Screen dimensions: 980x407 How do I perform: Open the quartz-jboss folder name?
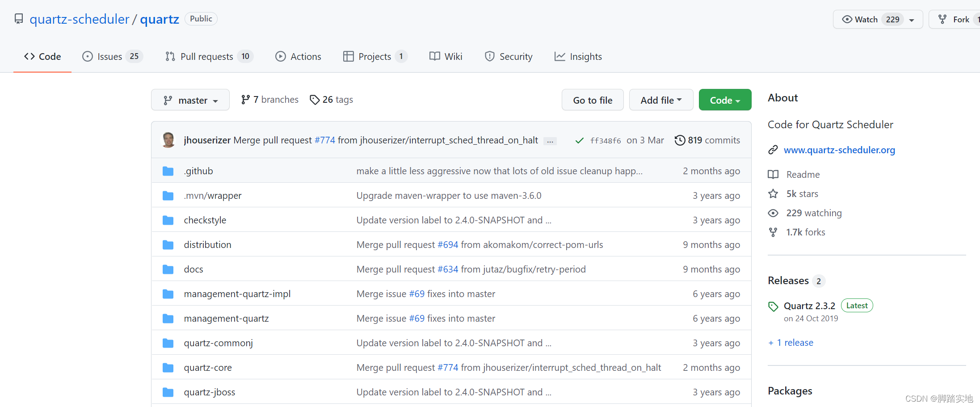pyautogui.click(x=210, y=392)
